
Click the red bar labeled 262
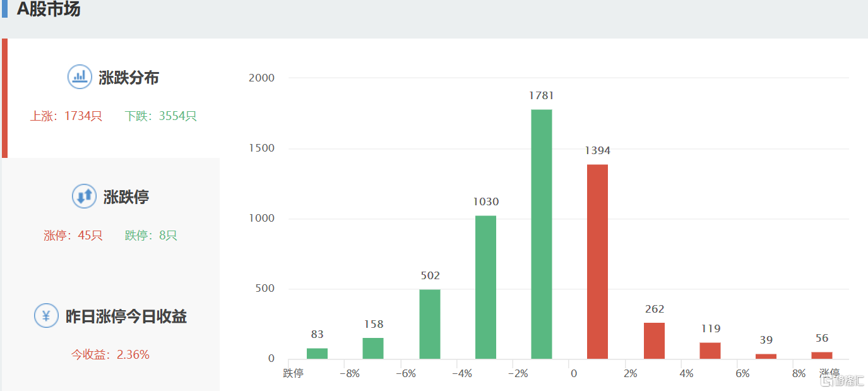point(654,341)
